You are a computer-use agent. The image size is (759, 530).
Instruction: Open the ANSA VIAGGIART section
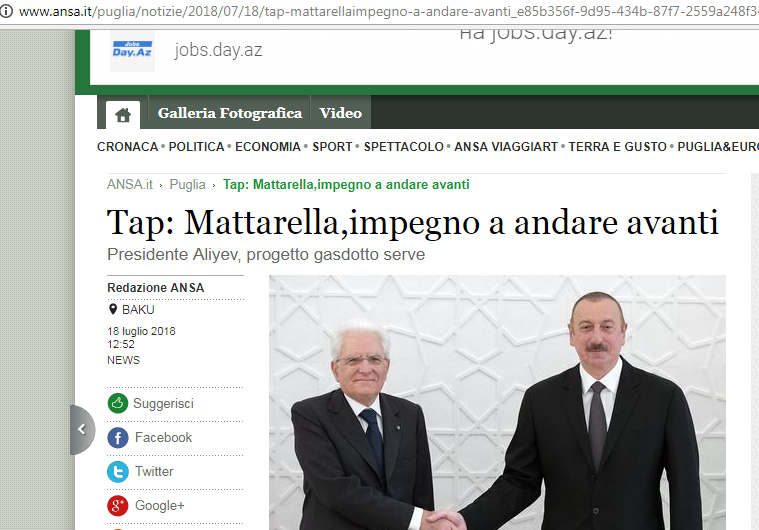(x=506, y=147)
